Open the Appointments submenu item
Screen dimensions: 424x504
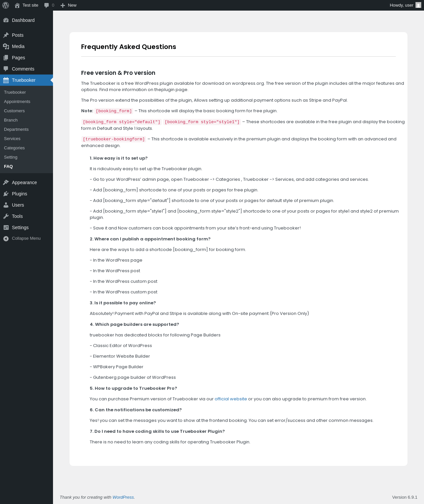coord(17,102)
